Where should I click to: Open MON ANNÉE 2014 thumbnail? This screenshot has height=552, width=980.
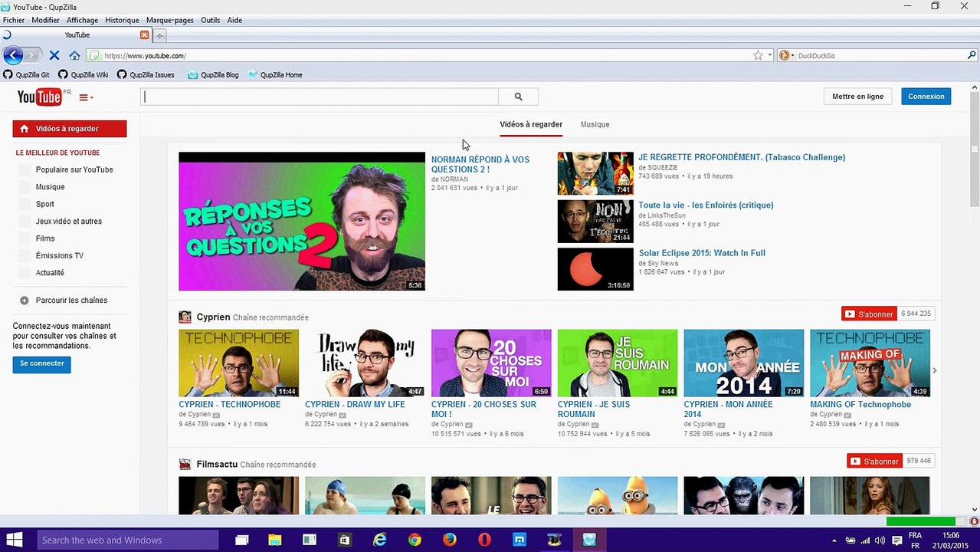(x=743, y=363)
